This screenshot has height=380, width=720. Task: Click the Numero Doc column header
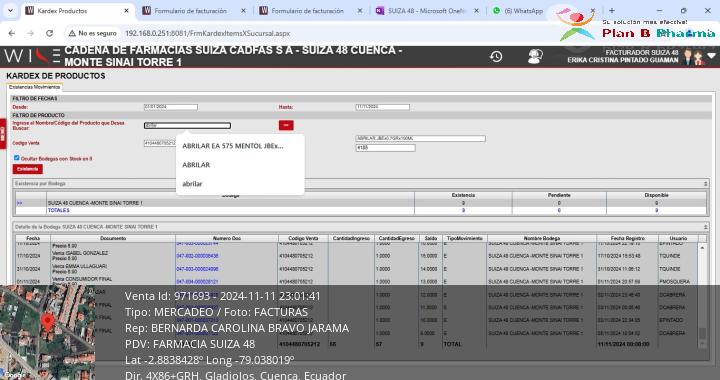(x=227, y=239)
